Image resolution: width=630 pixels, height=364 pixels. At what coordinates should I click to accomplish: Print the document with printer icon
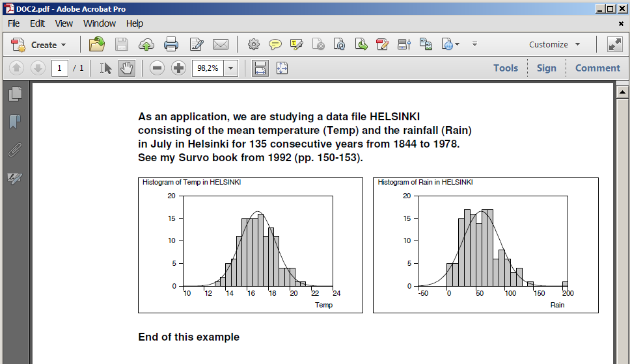click(x=171, y=44)
